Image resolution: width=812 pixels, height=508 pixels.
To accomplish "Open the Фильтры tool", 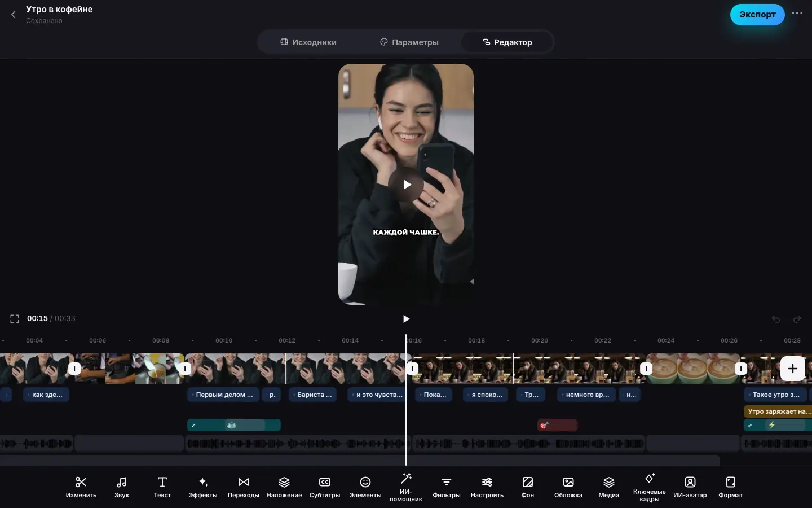I will click(x=447, y=487).
